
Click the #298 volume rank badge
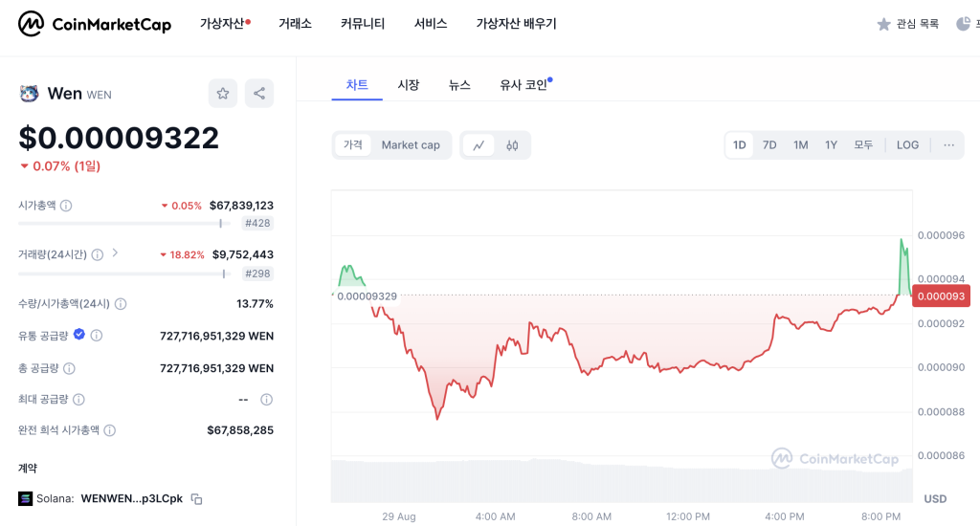click(257, 274)
